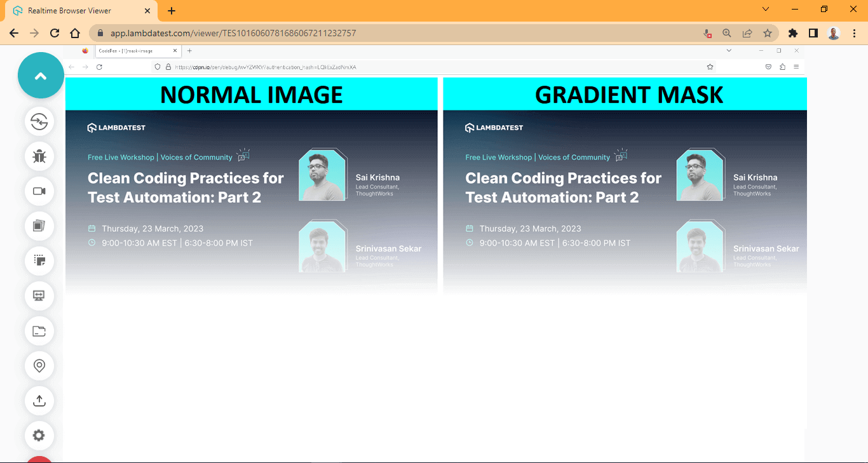Open Firefox extensions icon
The width and height of the screenshot is (868, 463).
pyautogui.click(x=782, y=67)
